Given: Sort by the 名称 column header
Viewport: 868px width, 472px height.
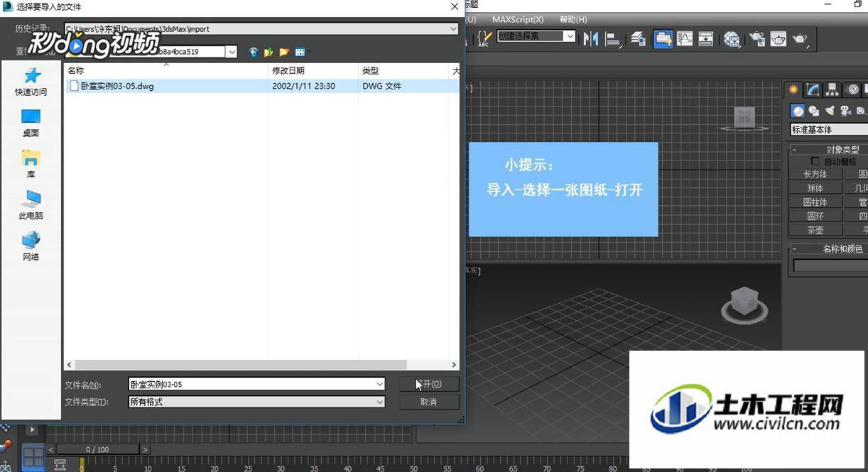Looking at the screenshot, I should [166, 71].
